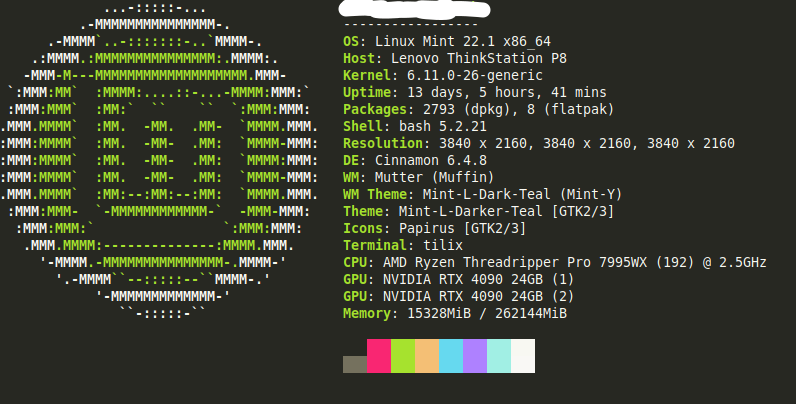Click the text 'Papirus [GTK2/3]'
The height and width of the screenshot is (404, 796).
coord(462,228)
